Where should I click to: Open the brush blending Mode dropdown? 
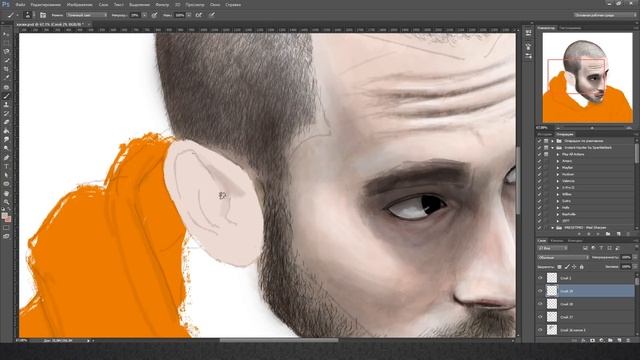click(x=87, y=15)
